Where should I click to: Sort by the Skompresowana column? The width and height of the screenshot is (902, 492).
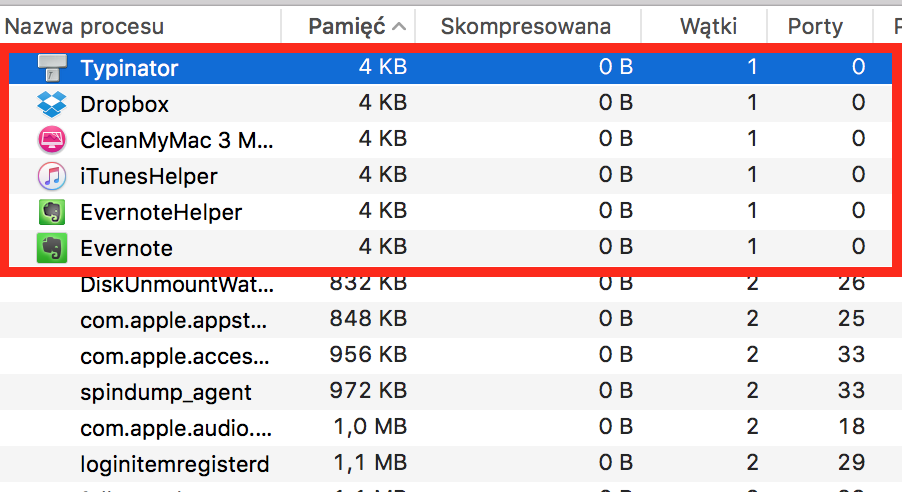click(x=525, y=26)
